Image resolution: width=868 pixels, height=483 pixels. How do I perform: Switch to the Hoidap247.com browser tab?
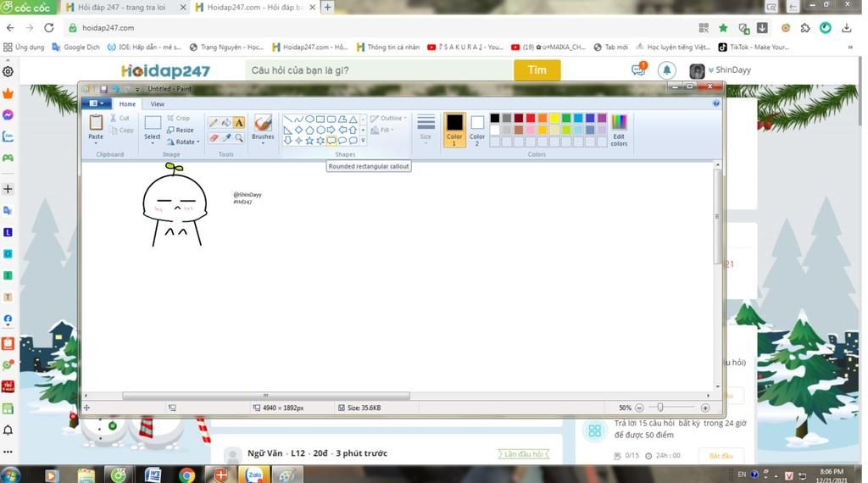(x=254, y=7)
